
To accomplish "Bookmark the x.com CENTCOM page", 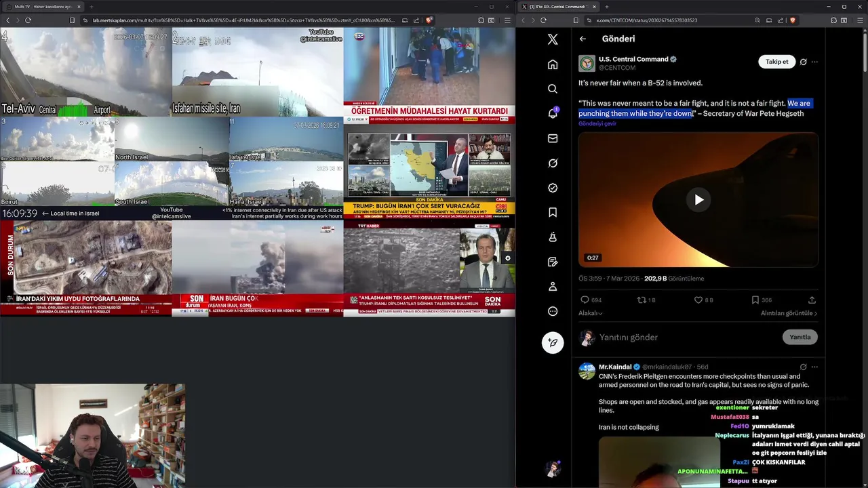I will [x=576, y=20].
